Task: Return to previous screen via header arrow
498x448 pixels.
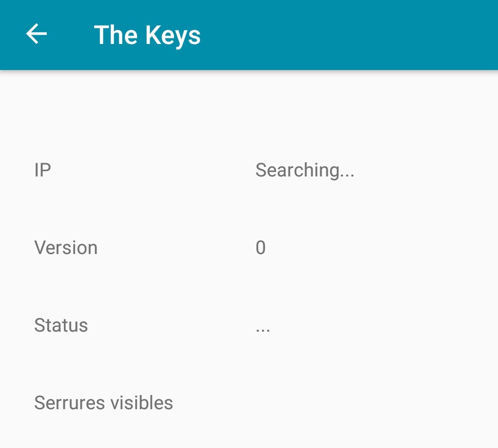Action: point(36,35)
